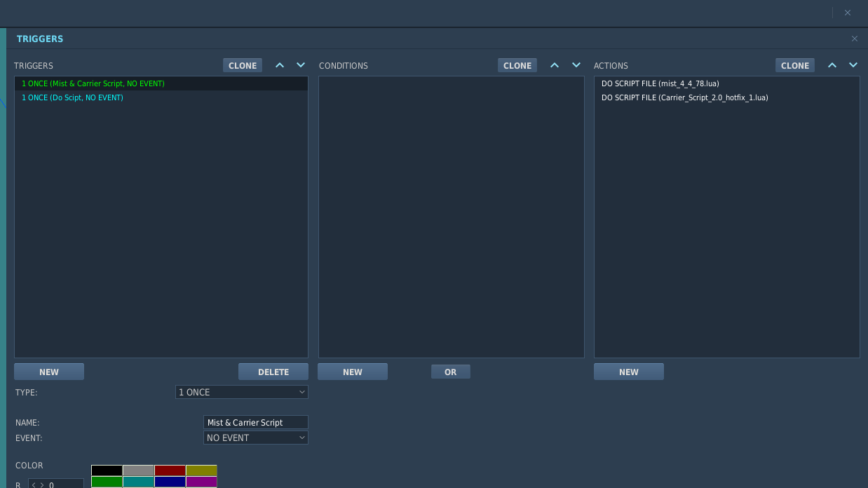868x488 pixels.
Task: Move action up in Actions panel
Action: pos(832,65)
